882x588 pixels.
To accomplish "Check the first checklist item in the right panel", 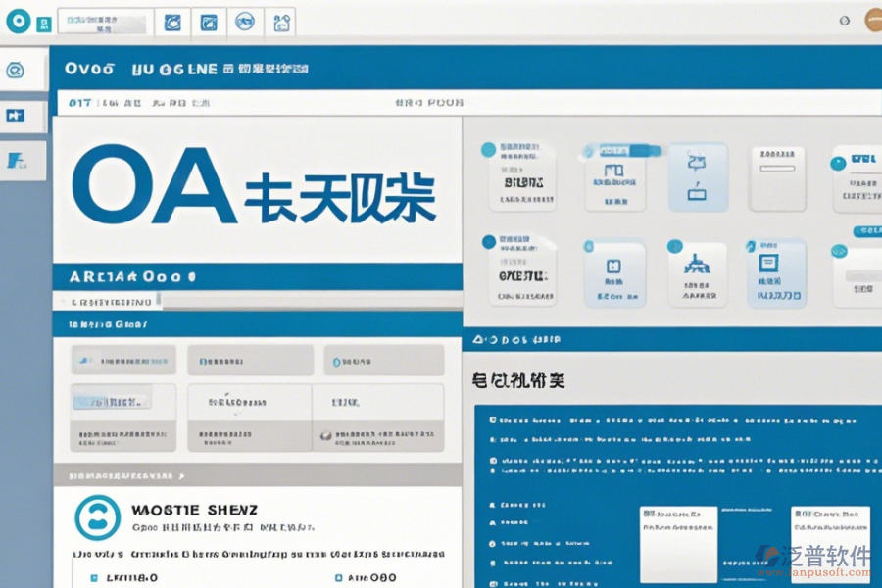I will pyautogui.click(x=494, y=420).
